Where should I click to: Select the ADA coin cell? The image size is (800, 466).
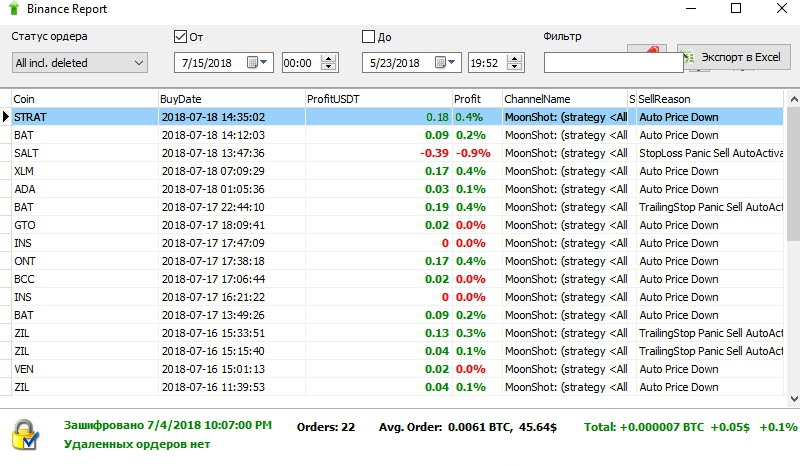coord(85,189)
